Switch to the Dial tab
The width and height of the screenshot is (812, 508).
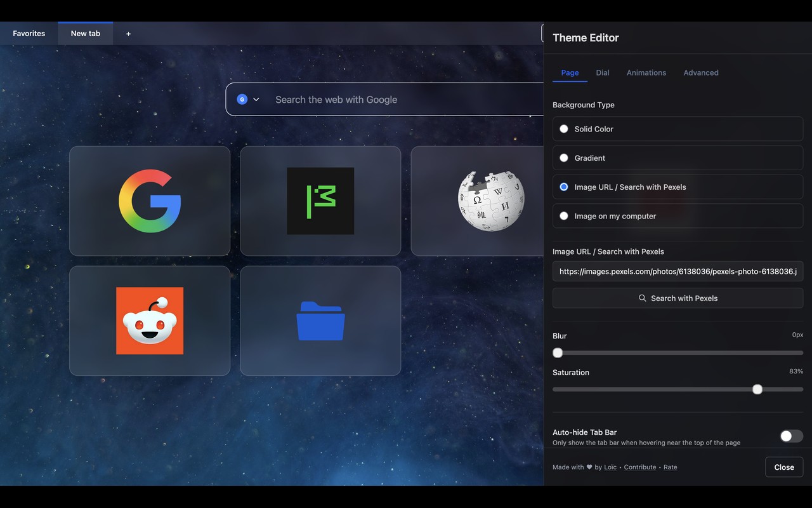(x=603, y=72)
